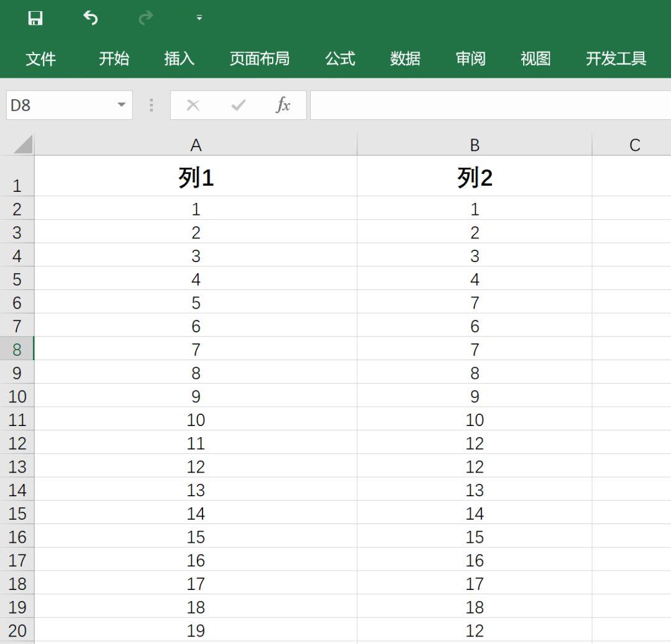
Task: Open the 文件 menu tab
Action: click(40, 59)
